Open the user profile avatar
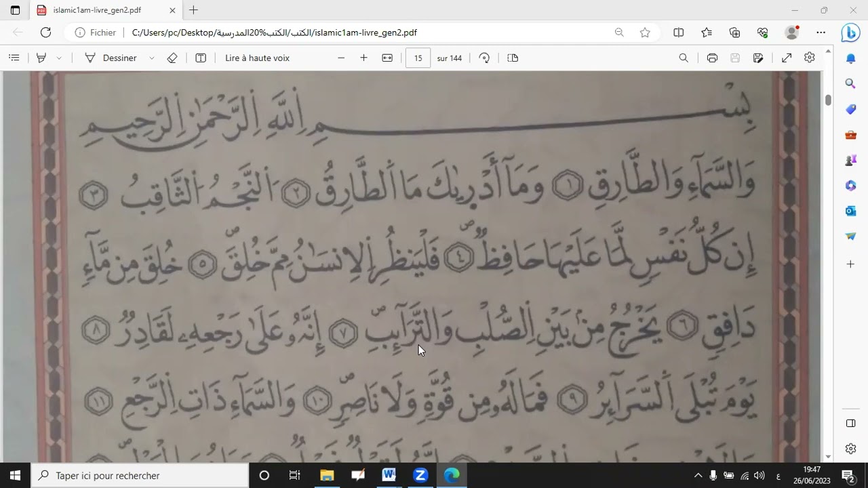 pyautogui.click(x=791, y=33)
